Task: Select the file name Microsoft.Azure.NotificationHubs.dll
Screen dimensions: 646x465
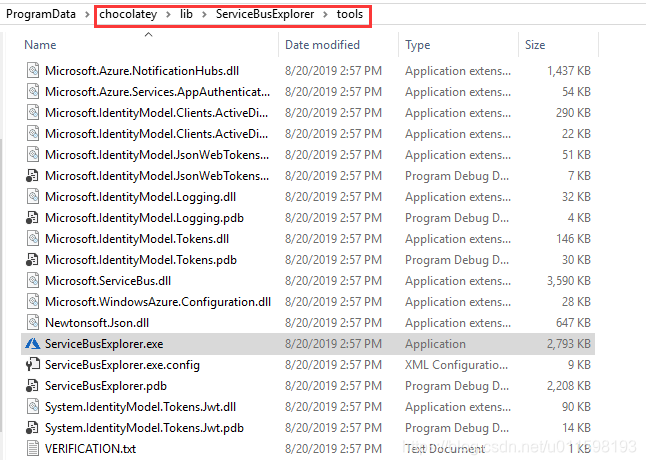Action: point(142,71)
